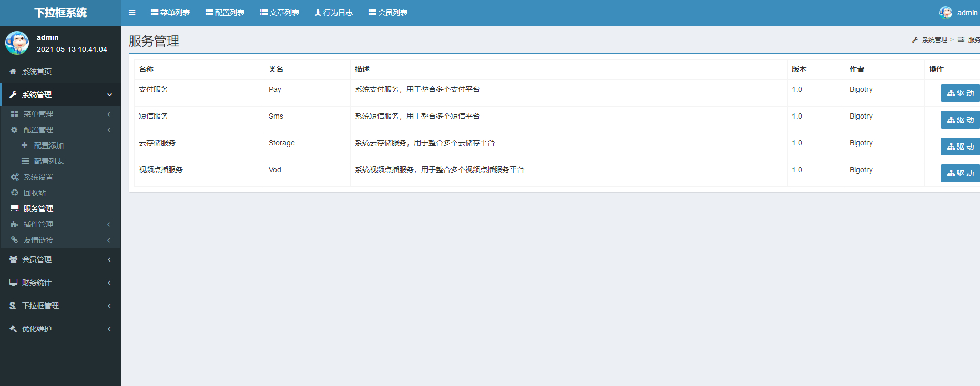Click the 驱动 button for 短信服务
This screenshot has height=386, width=980.
click(960, 120)
